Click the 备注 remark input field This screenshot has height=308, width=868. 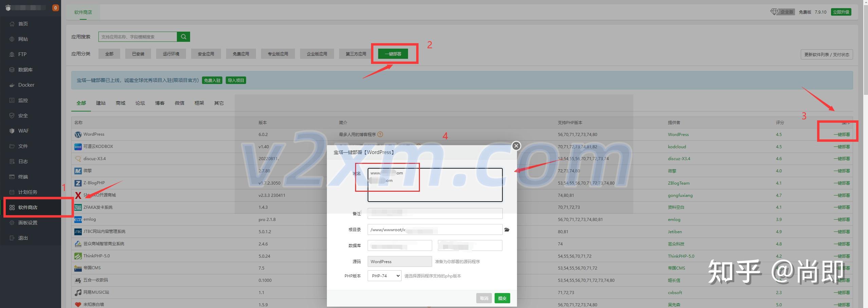click(x=435, y=213)
